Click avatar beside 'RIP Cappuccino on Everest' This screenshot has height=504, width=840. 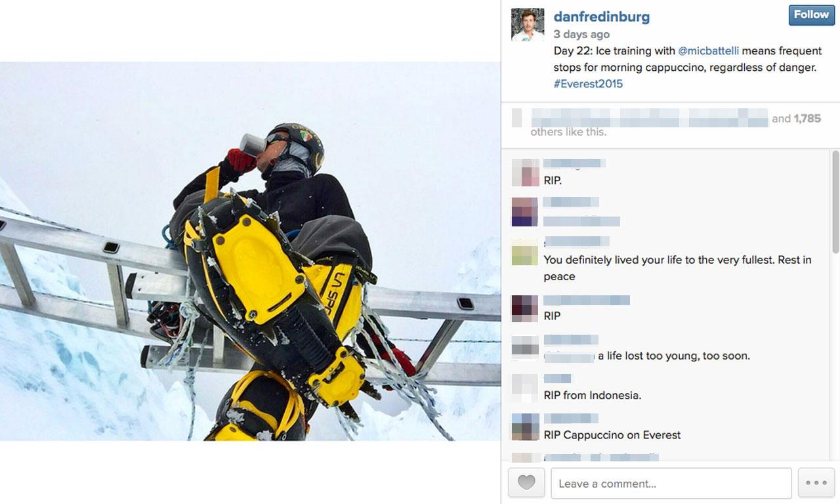coord(525,427)
